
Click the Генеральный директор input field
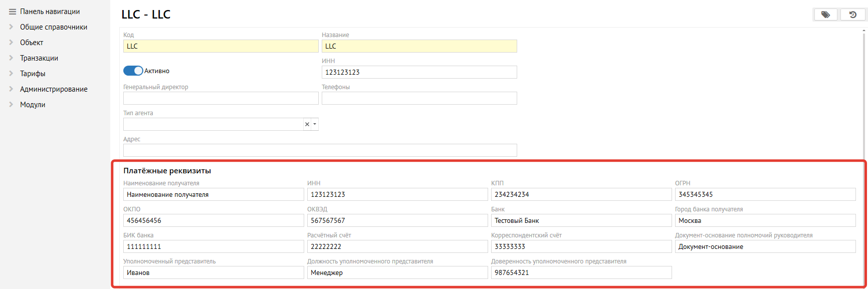[221, 98]
